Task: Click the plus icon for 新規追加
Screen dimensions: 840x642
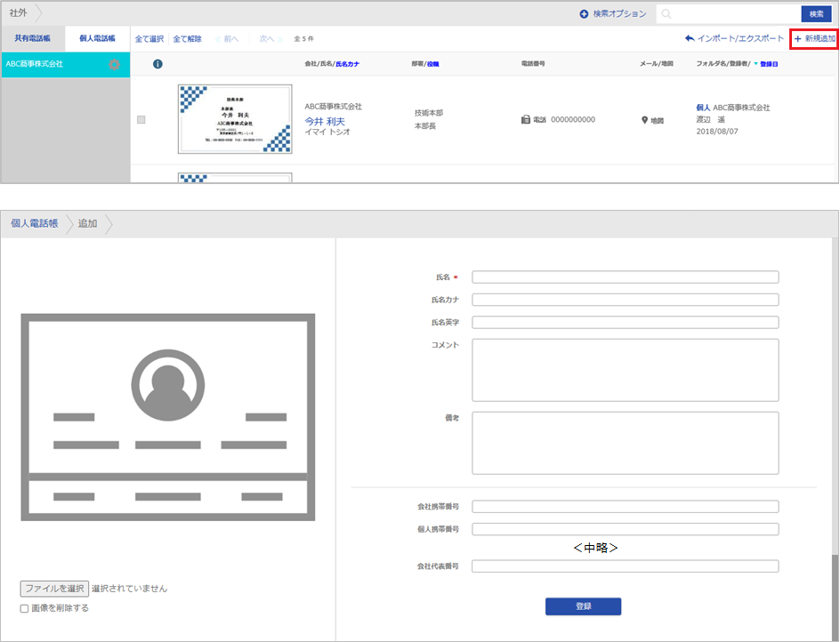Action: (x=797, y=38)
